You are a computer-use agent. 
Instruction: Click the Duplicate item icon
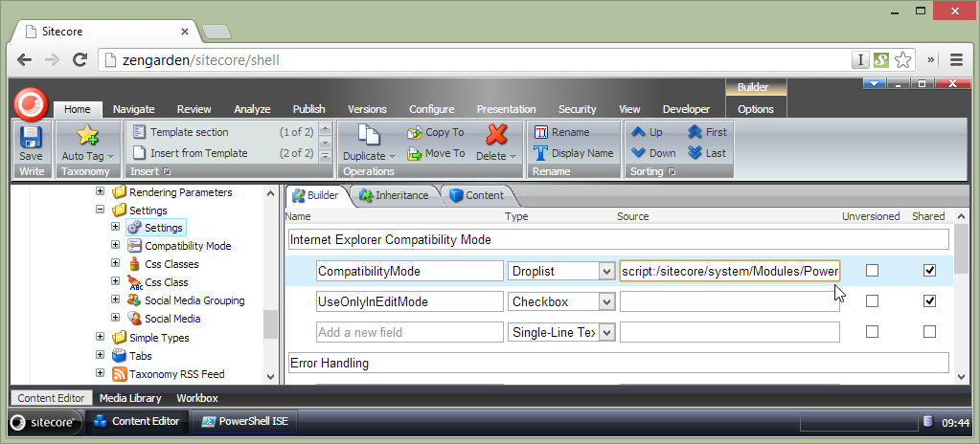(x=368, y=136)
